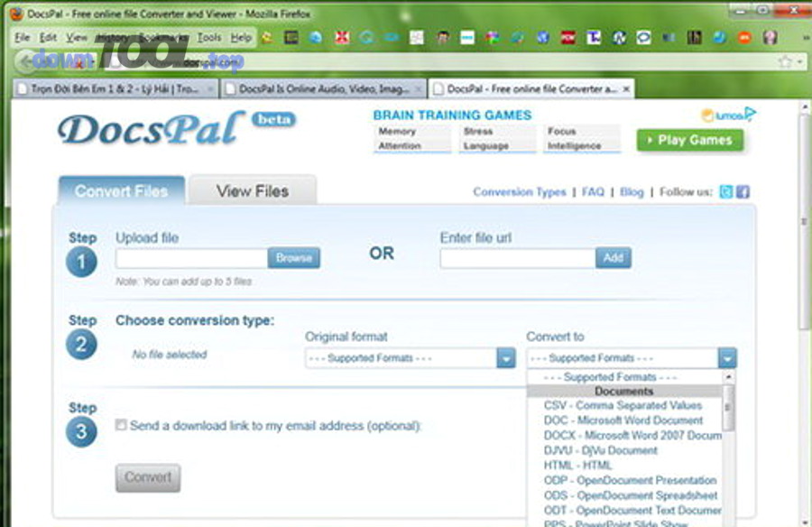
Task: Click the format list's scrollbar thumb
Action: [x=728, y=408]
